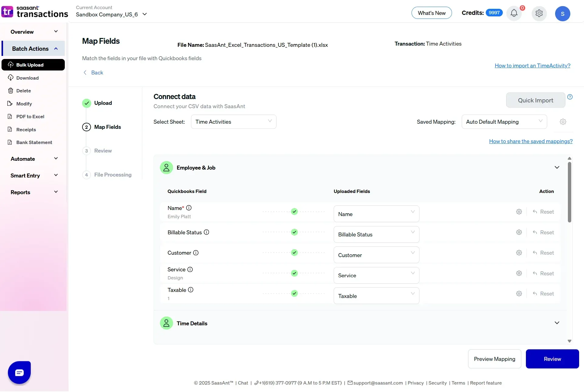Reset the Service field mapping
Image resolution: width=584 pixels, height=392 pixels.
coord(543,273)
